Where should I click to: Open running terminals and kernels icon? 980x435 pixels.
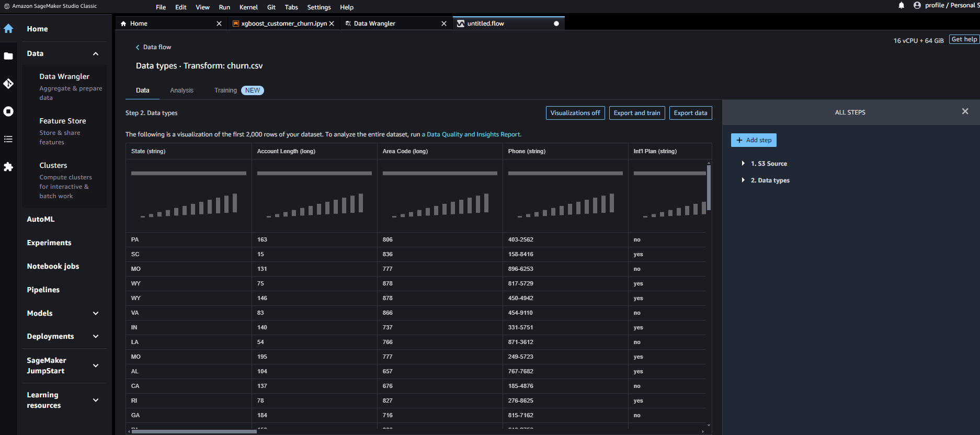pos(8,111)
